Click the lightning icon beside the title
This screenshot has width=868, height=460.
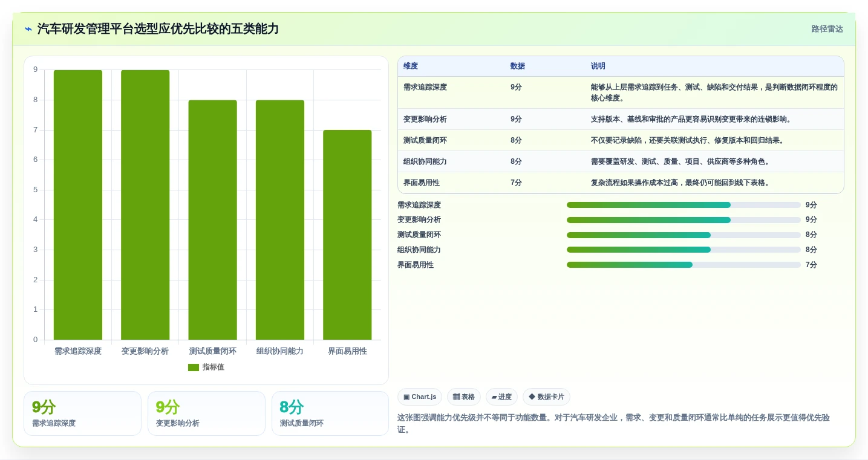click(x=28, y=29)
